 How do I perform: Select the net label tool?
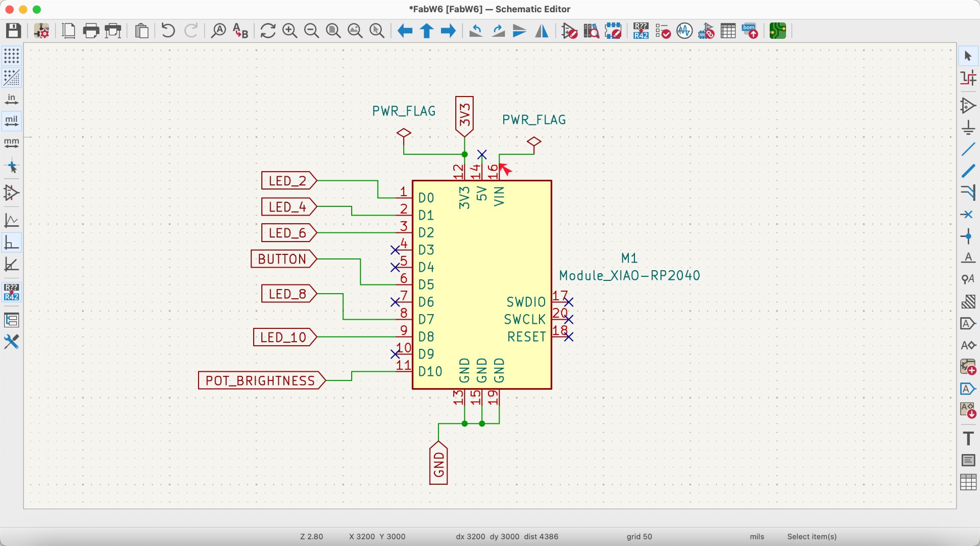968,258
